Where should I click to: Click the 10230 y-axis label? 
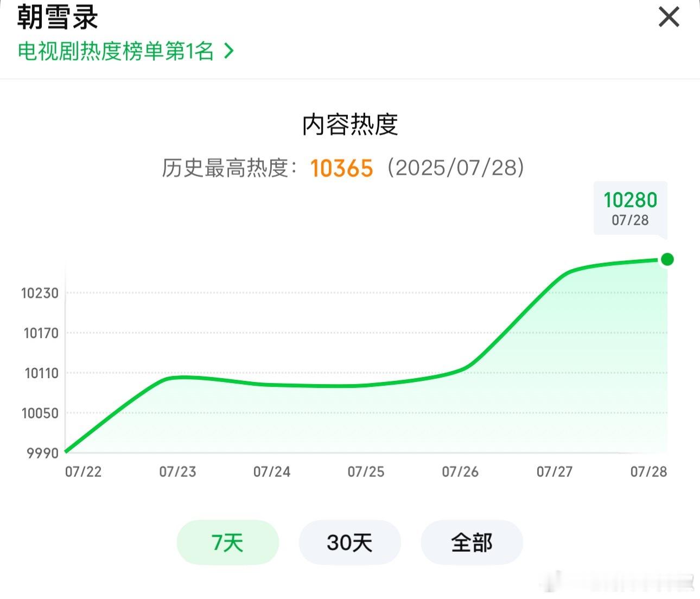pos(40,293)
